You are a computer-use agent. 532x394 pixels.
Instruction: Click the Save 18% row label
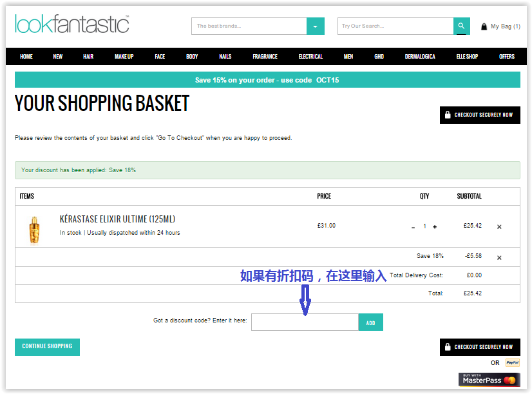(430, 256)
